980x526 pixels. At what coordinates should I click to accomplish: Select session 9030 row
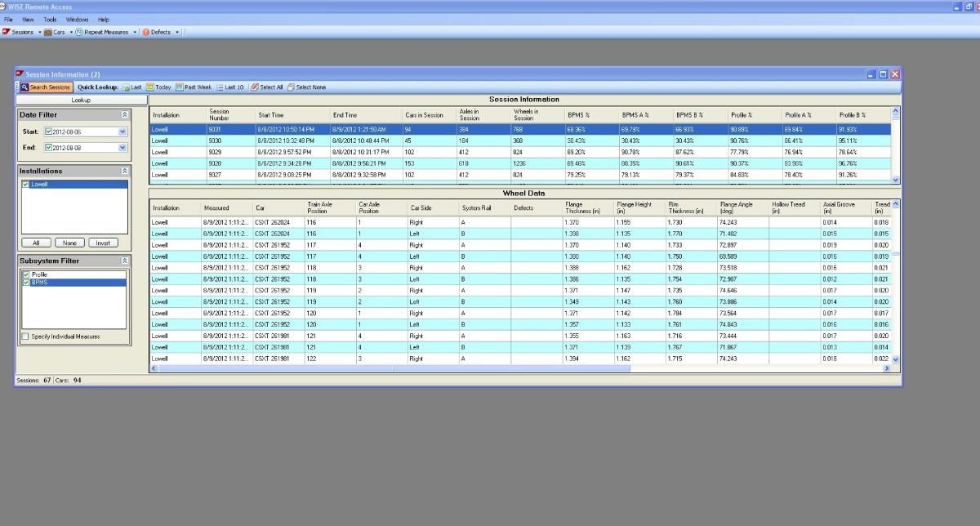click(x=520, y=140)
